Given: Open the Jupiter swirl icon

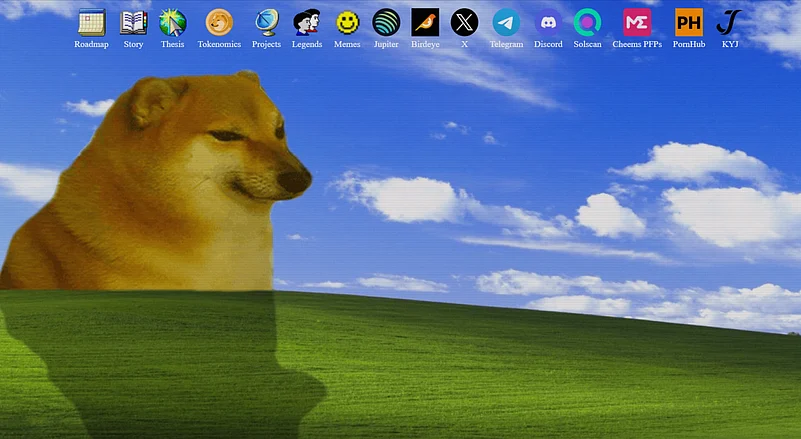Looking at the screenshot, I should [x=386, y=22].
